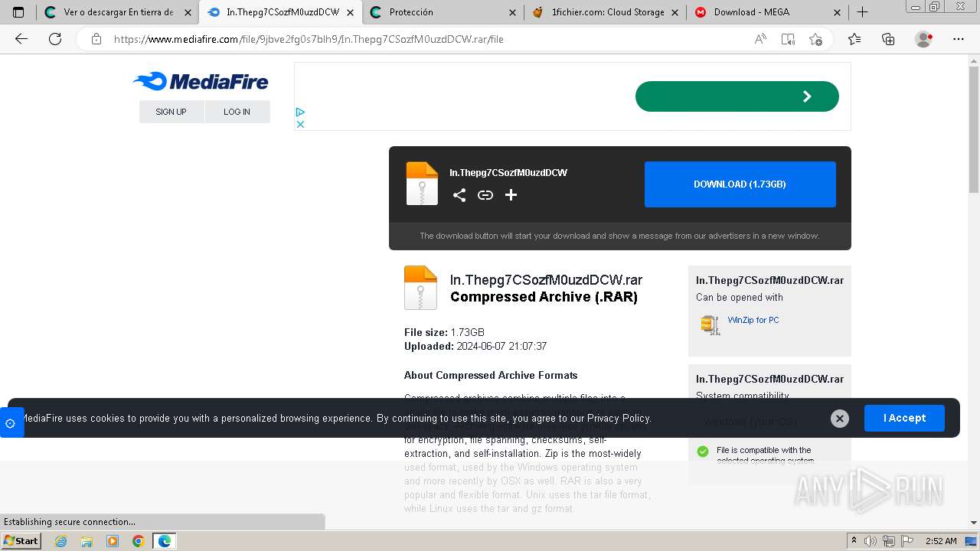Switch to the Protección tab

[443, 12]
